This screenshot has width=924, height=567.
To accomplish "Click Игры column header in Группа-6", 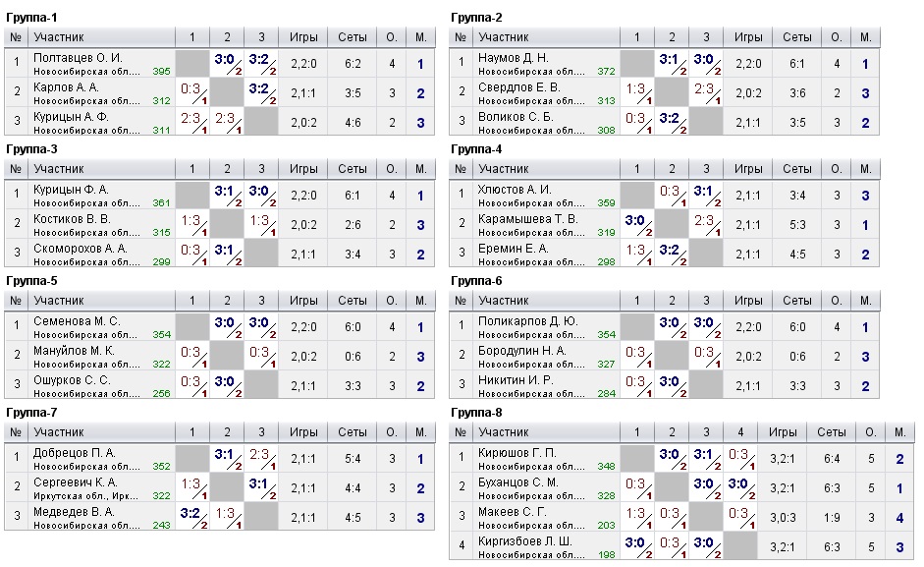I will pyautogui.click(x=748, y=302).
